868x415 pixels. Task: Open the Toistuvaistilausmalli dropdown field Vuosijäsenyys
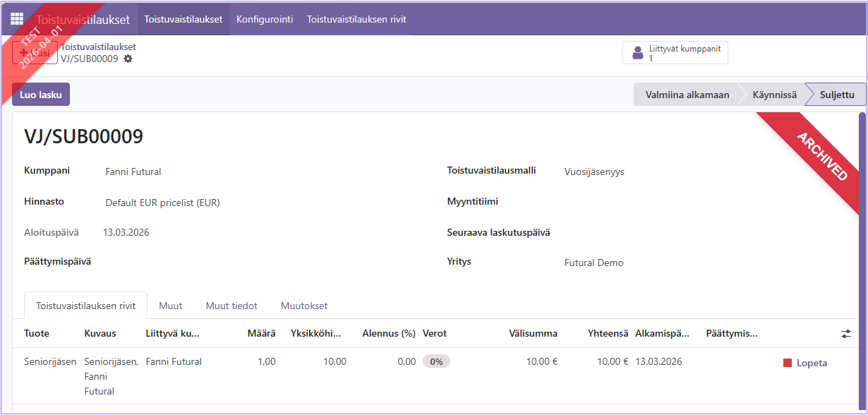[x=635, y=172]
